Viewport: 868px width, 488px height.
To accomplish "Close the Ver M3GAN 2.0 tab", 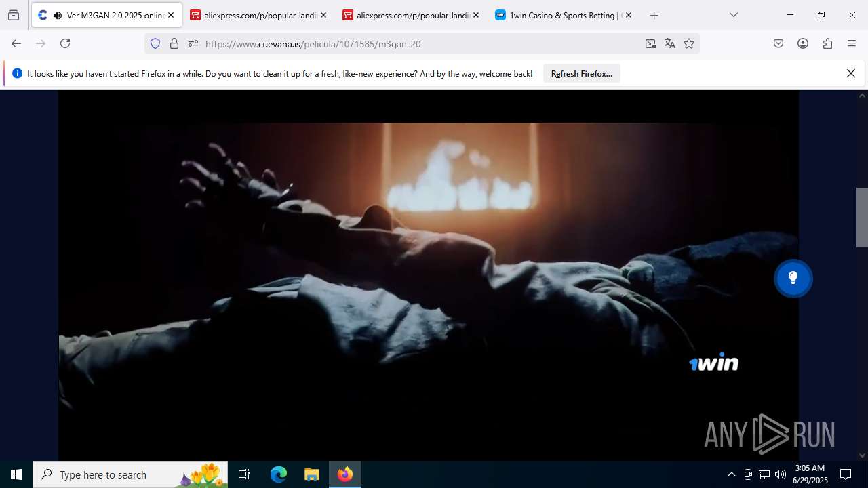I will tap(171, 15).
